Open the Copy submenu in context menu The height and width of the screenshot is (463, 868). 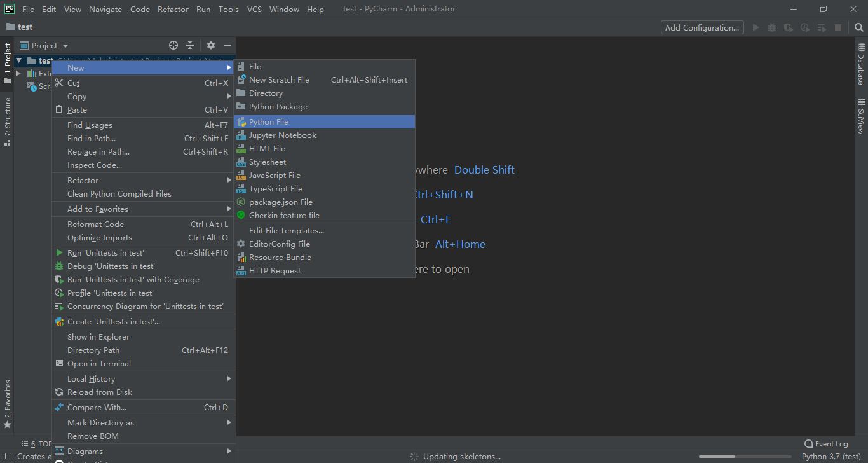pos(144,96)
